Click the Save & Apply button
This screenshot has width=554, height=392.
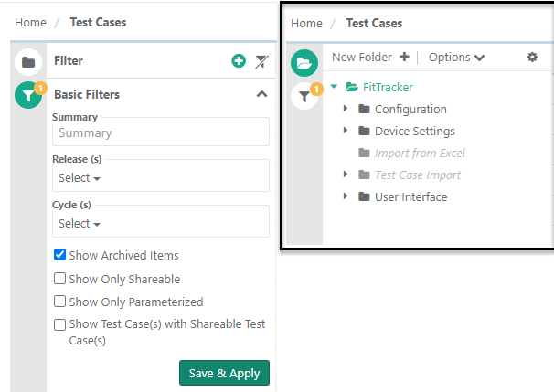[x=224, y=373]
